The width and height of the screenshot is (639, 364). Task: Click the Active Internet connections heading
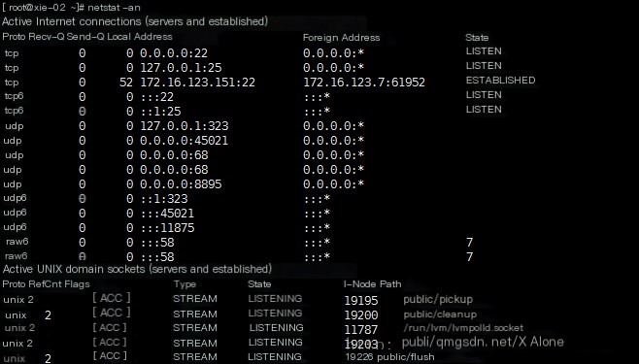coord(135,21)
